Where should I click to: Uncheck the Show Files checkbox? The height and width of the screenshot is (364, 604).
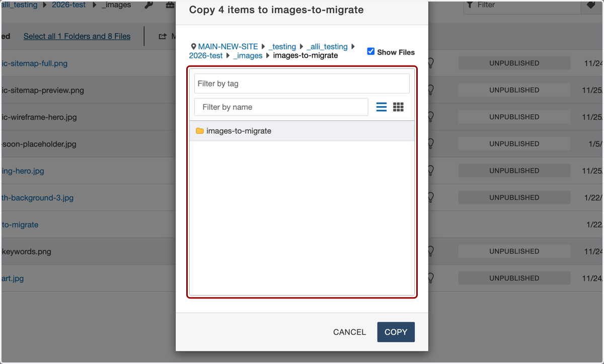pos(371,51)
